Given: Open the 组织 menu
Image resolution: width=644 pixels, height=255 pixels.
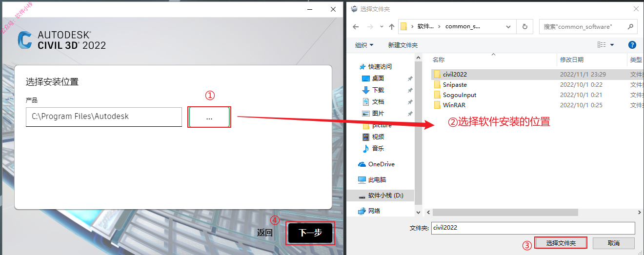Looking at the screenshot, I should pyautogui.click(x=364, y=45).
